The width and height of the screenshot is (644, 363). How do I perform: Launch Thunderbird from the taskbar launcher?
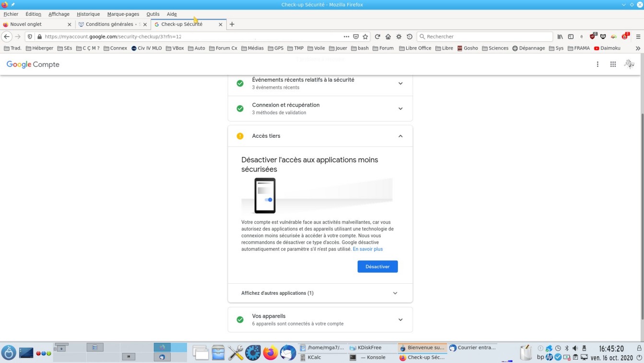(288, 353)
